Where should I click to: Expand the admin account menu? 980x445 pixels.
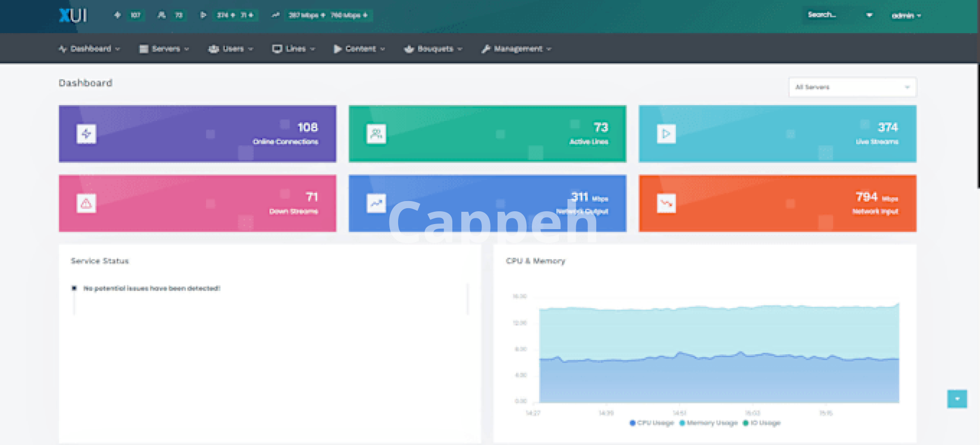906,16
